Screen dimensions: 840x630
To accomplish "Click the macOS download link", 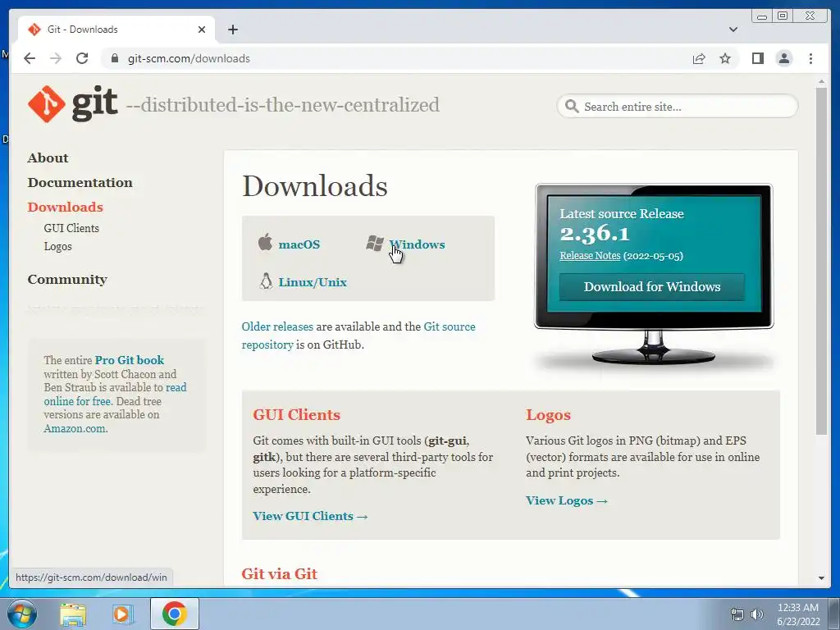I will [x=299, y=244].
